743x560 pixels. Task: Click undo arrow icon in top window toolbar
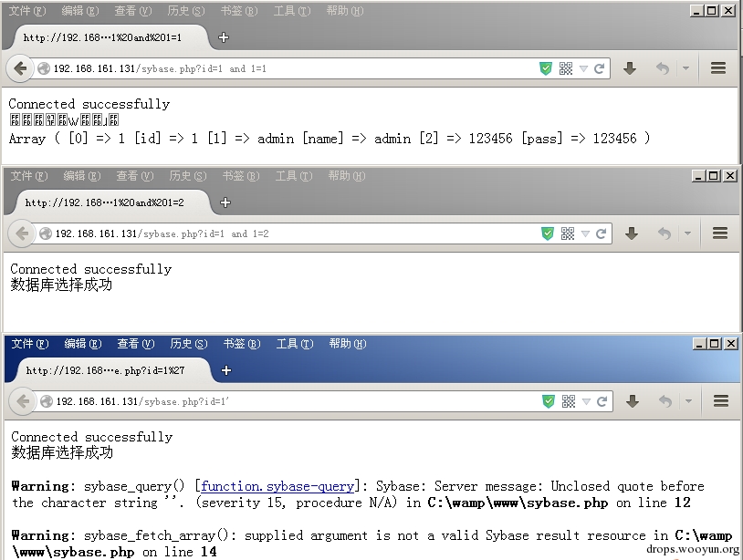pyautogui.click(x=663, y=68)
